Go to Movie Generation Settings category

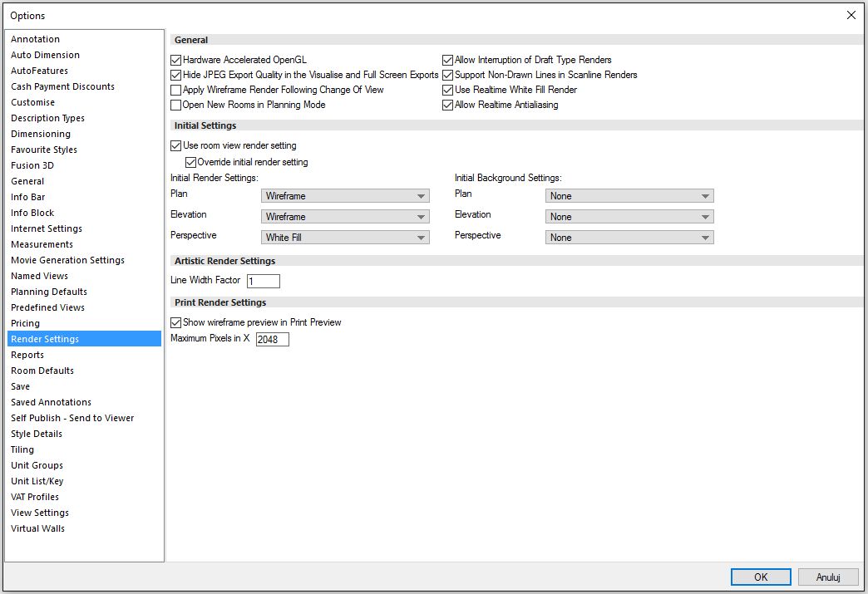[x=67, y=260]
